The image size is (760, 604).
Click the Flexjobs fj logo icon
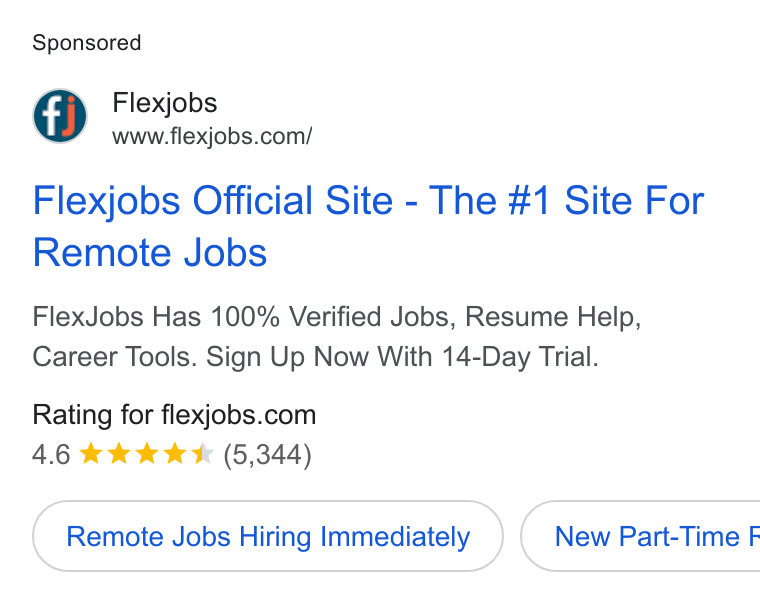(60, 116)
